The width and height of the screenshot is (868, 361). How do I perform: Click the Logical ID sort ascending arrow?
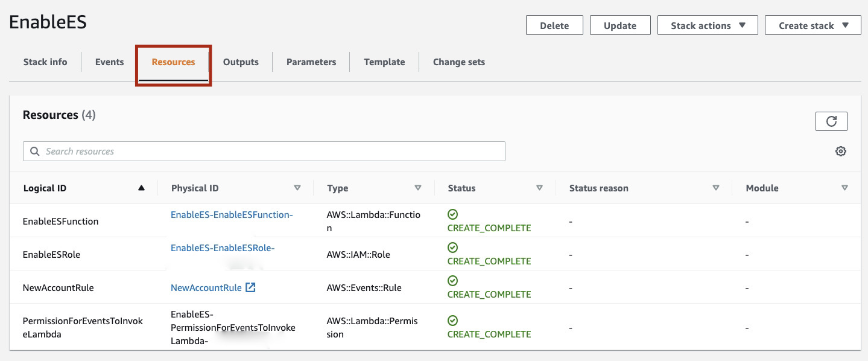coord(141,188)
